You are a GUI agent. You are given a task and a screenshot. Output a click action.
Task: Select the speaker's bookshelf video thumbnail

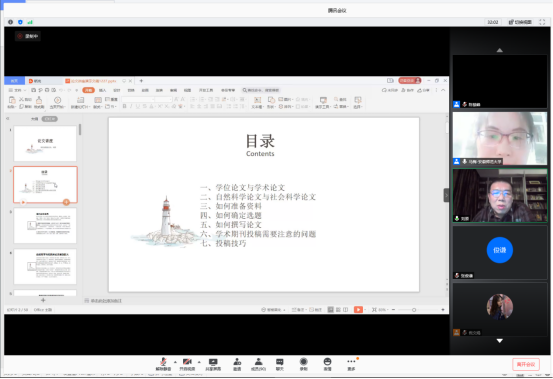point(500,195)
